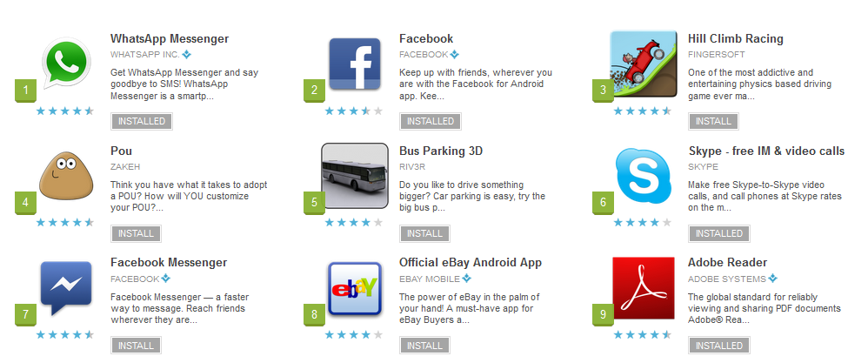Install the Official eBay Android App
The height and width of the screenshot is (363, 868).
[x=424, y=346]
